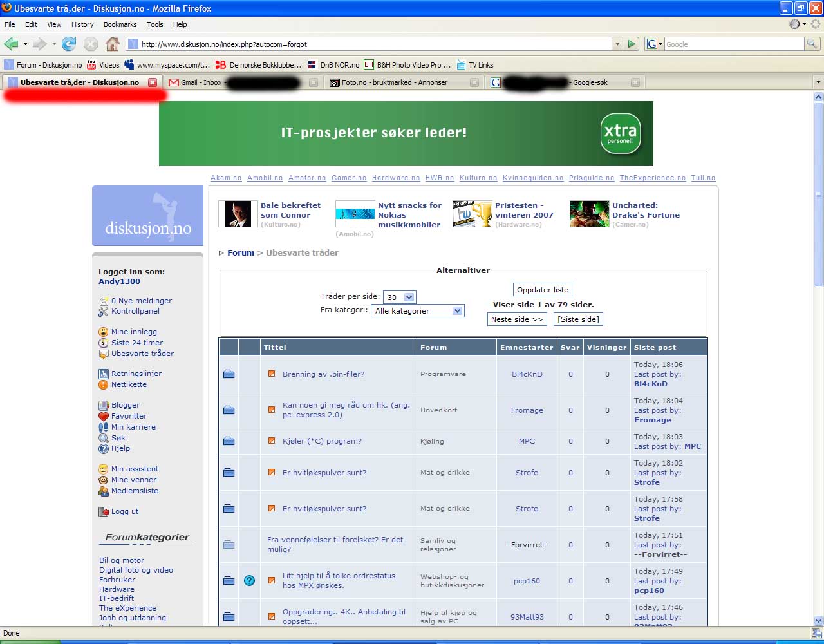Click the Min assistent smiley icon
This screenshot has height=644, width=824.
coord(104,469)
